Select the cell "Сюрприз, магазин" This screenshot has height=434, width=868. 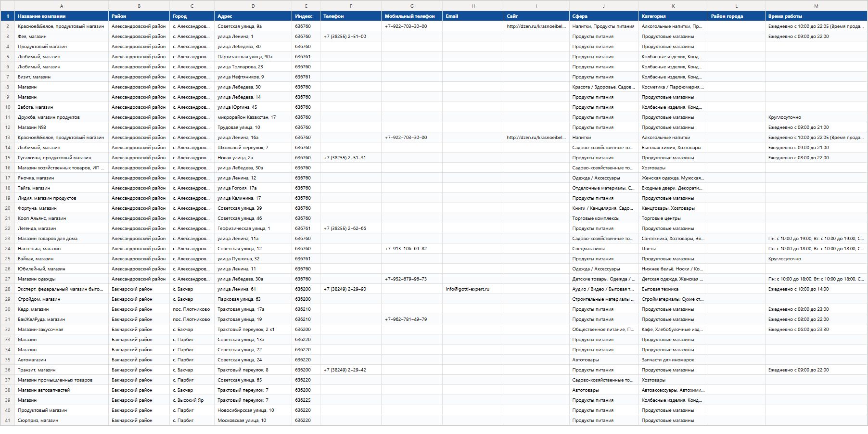[62, 421]
